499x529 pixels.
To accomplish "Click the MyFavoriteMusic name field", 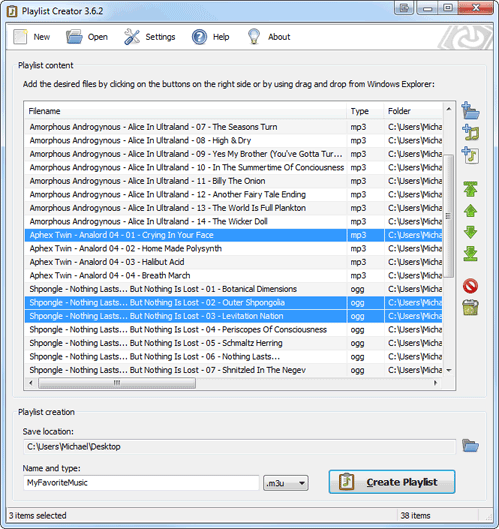I will pyautogui.click(x=141, y=483).
